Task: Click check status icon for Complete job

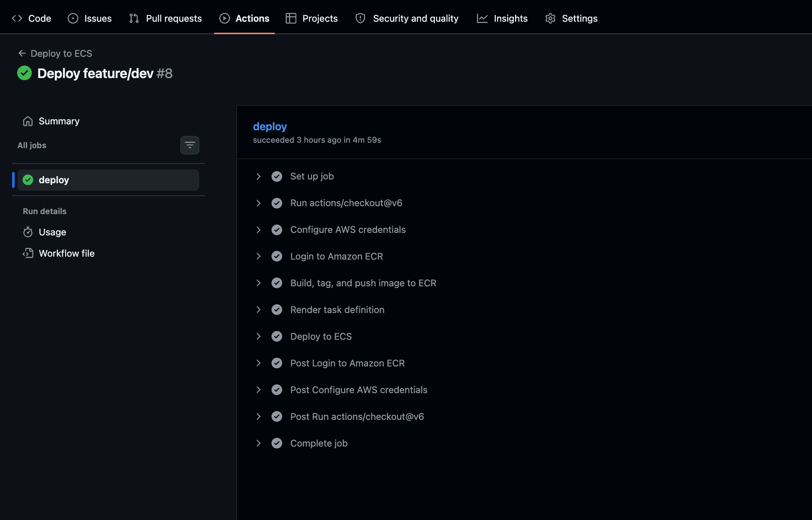Action: pos(277,443)
